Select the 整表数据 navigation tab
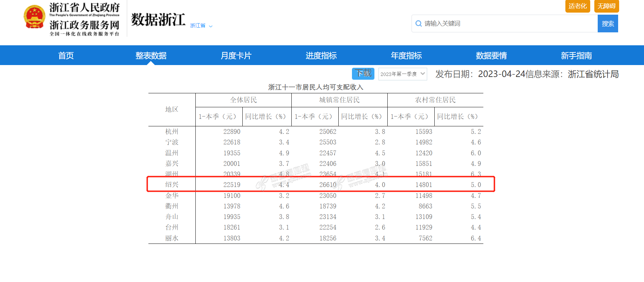This screenshot has height=282, width=644. click(151, 56)
